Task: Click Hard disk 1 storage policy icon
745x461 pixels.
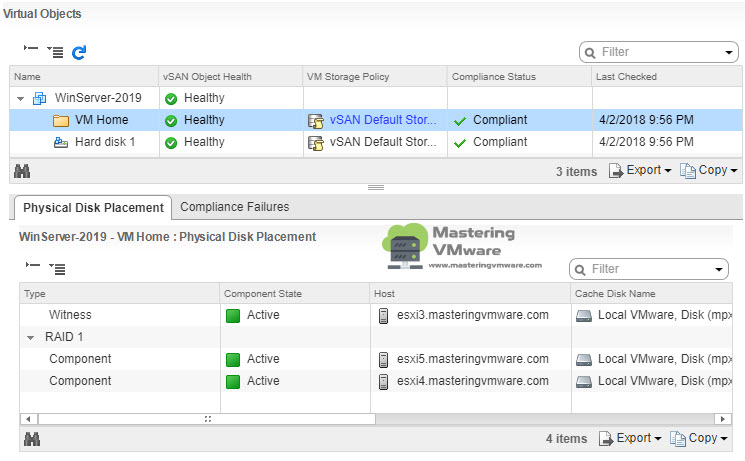Action: coord(316,143)
